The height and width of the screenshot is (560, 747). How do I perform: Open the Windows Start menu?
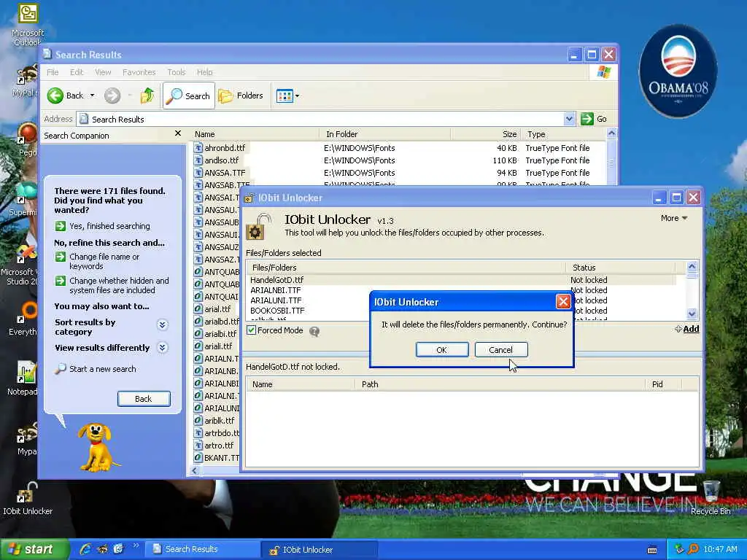click(x=34, y=549)
